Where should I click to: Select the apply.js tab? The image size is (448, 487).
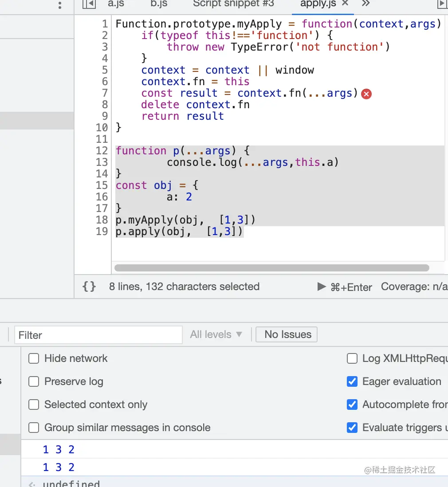click(x=318, y=4)
